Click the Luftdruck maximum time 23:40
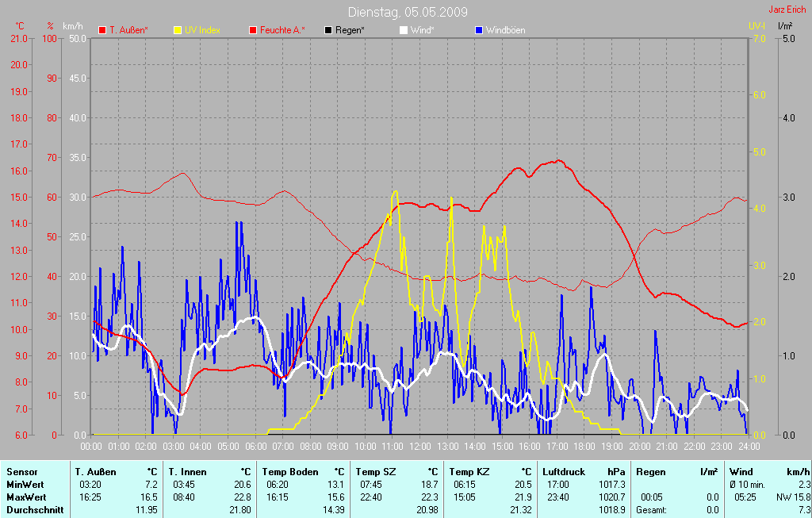812x518 pixels. pyautogui.click(x=558, y=497)
